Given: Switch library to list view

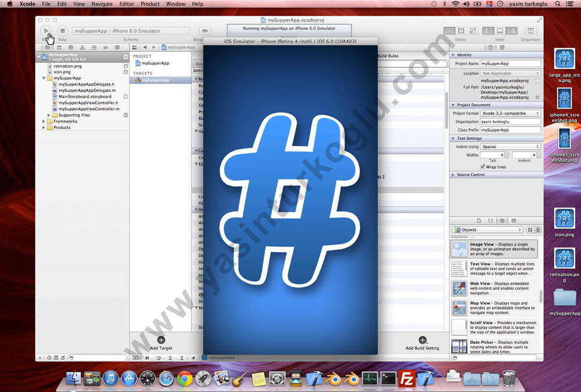Looking at the screenshot, I should click(x=537, y=230).
